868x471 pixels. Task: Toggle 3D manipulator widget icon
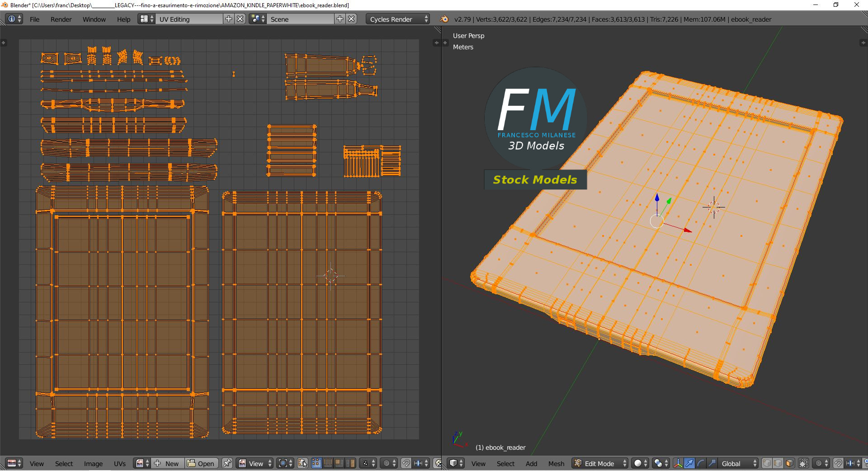pos(678,463)
